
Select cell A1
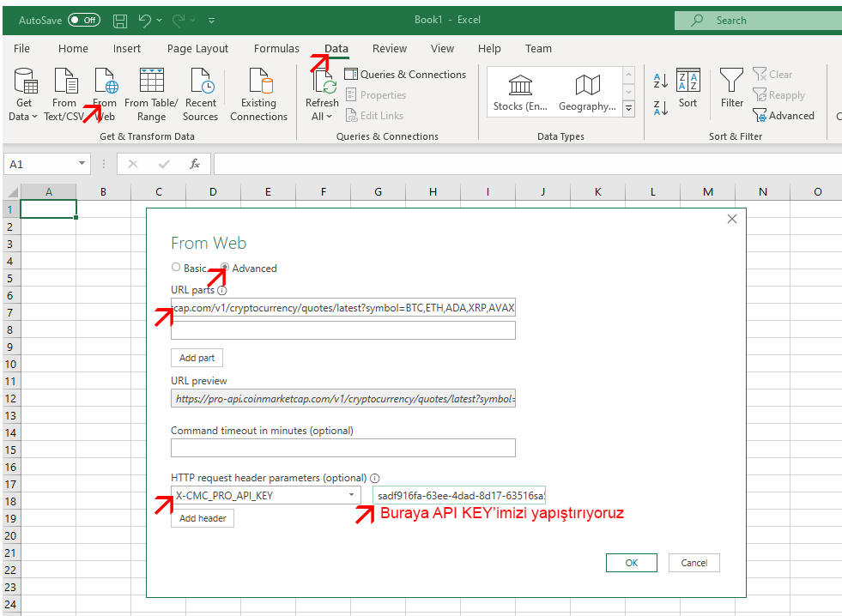tap(48, 209)
